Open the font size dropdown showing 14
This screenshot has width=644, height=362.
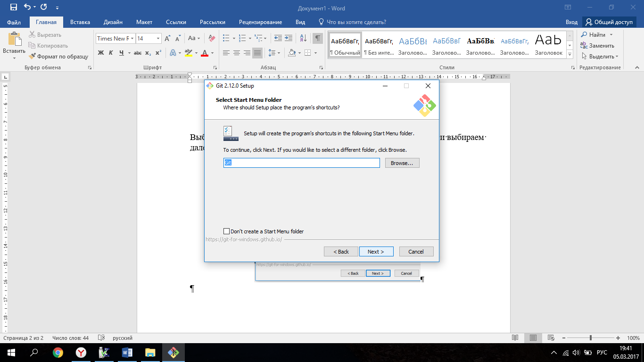(158, 39)
